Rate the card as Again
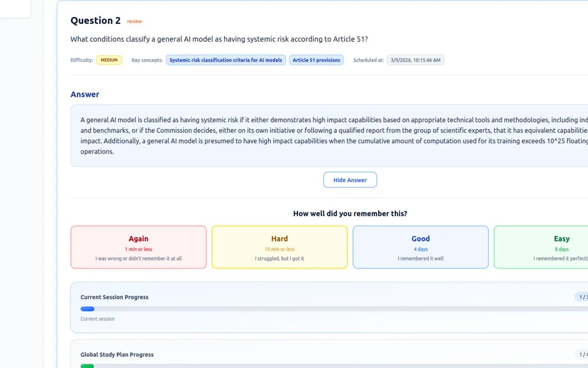 (138, 247)
